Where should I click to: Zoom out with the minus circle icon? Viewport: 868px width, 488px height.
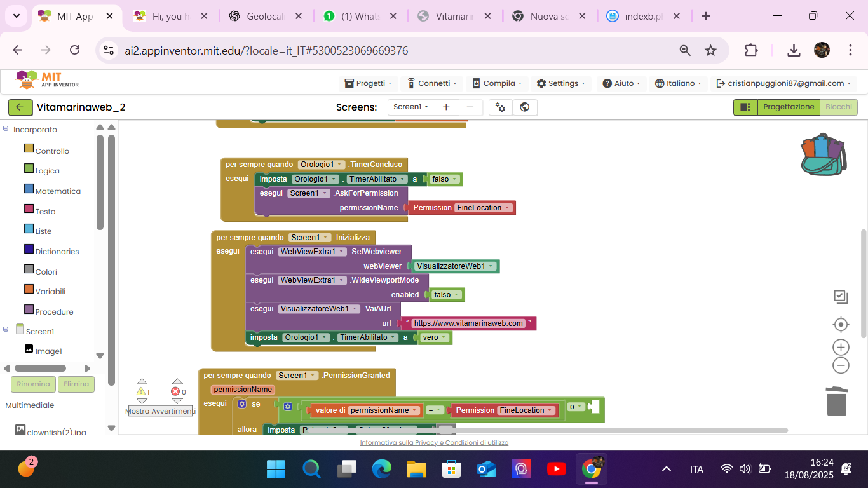841,365
